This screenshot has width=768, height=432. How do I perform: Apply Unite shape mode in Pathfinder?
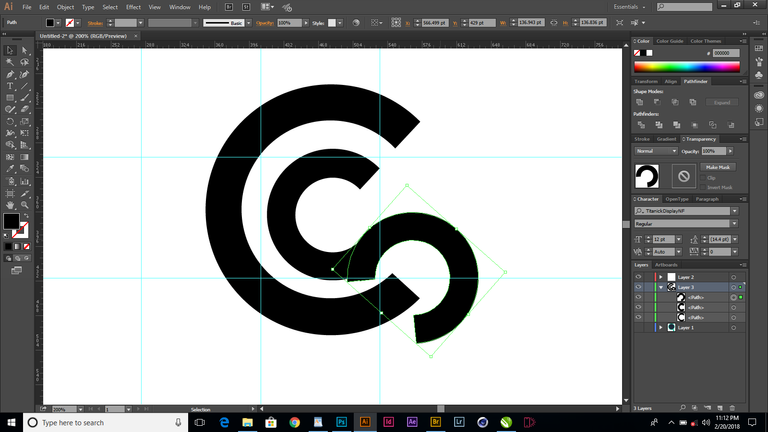tap(639, 102)
